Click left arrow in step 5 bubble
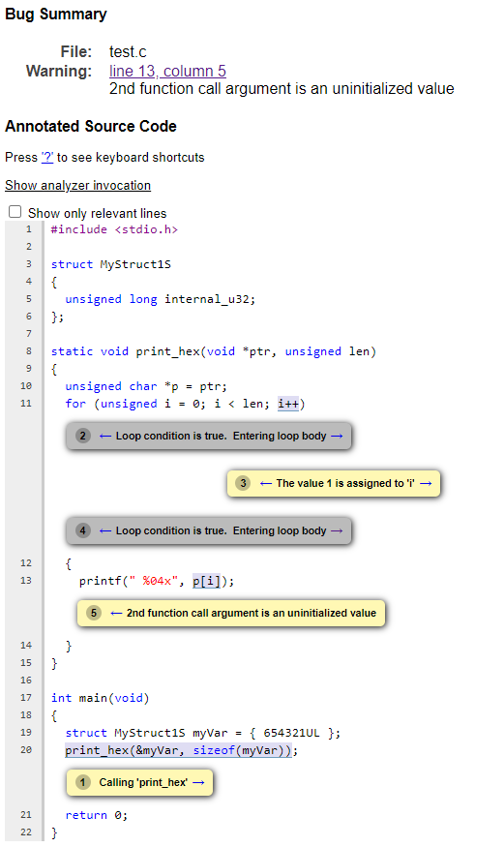 [116, 613]
